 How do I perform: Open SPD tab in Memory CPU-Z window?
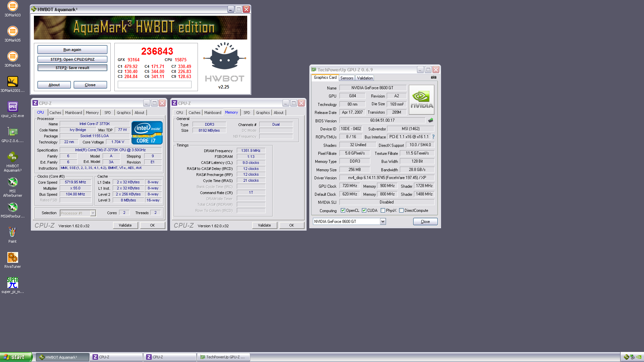tap(247, 113)
